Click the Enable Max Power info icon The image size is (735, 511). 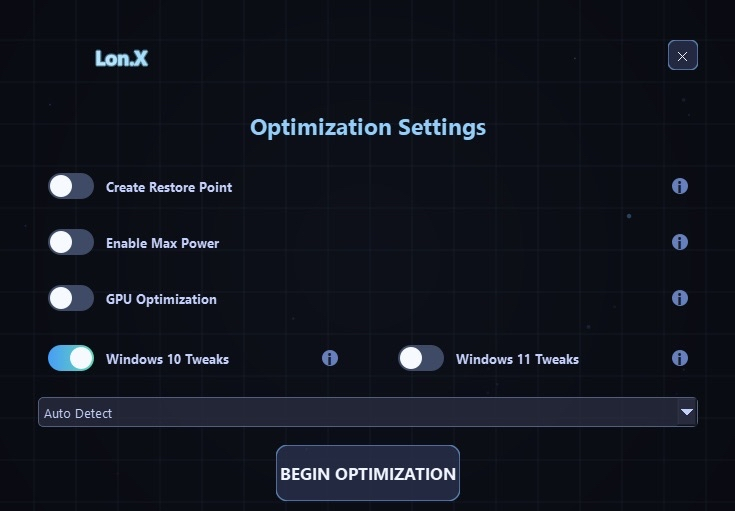pyautogui.click(x=680, y=242)
